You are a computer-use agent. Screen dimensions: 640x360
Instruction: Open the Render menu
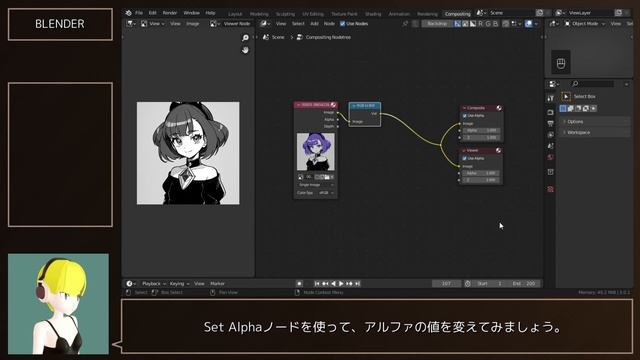[x=170, y=13]
